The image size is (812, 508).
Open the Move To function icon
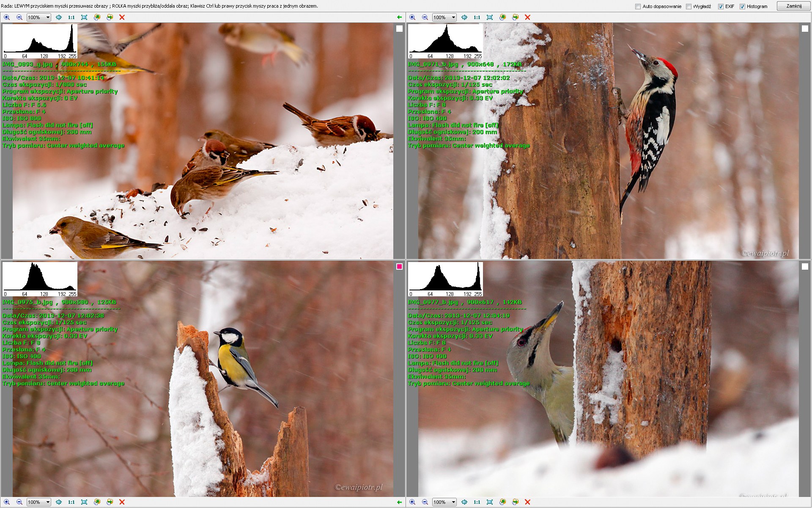pos(110,17)
